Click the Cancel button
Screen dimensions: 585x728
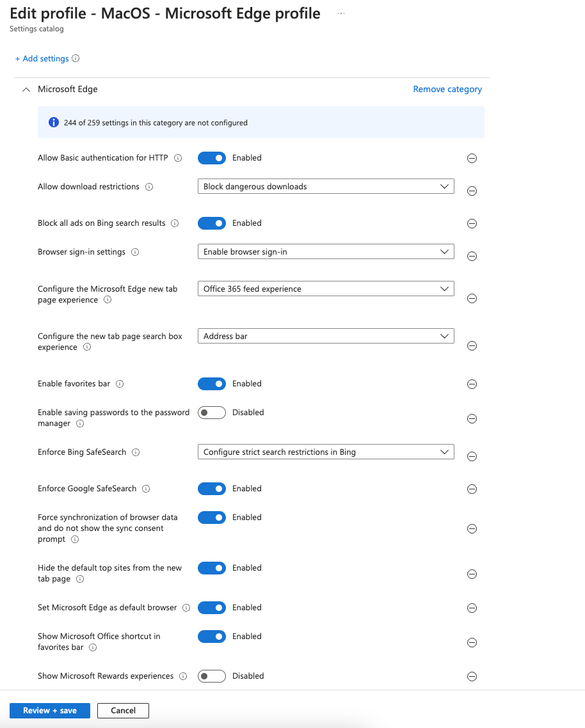[123, 710]
